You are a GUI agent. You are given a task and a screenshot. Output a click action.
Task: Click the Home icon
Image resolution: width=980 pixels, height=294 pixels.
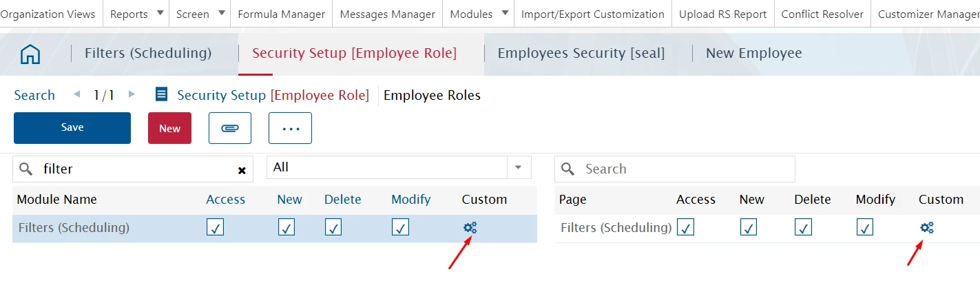30,54
